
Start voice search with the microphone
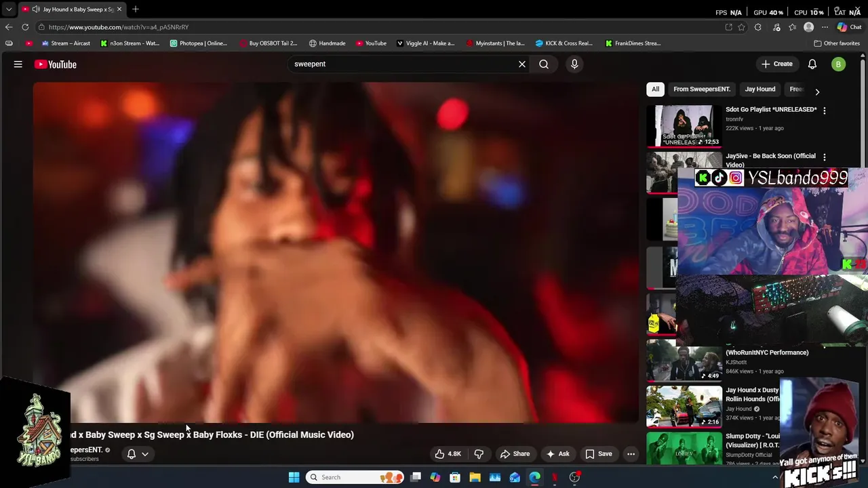[574, 64]
